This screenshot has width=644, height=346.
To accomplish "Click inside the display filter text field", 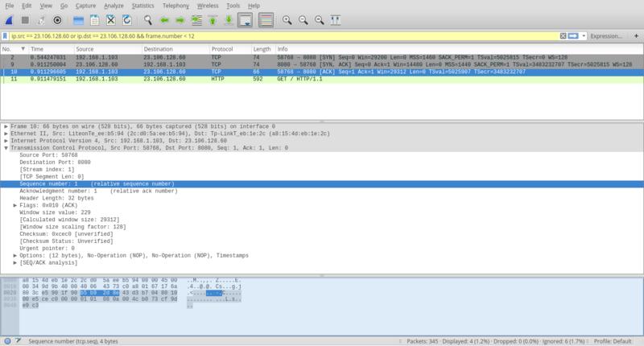I will [282, 36].
